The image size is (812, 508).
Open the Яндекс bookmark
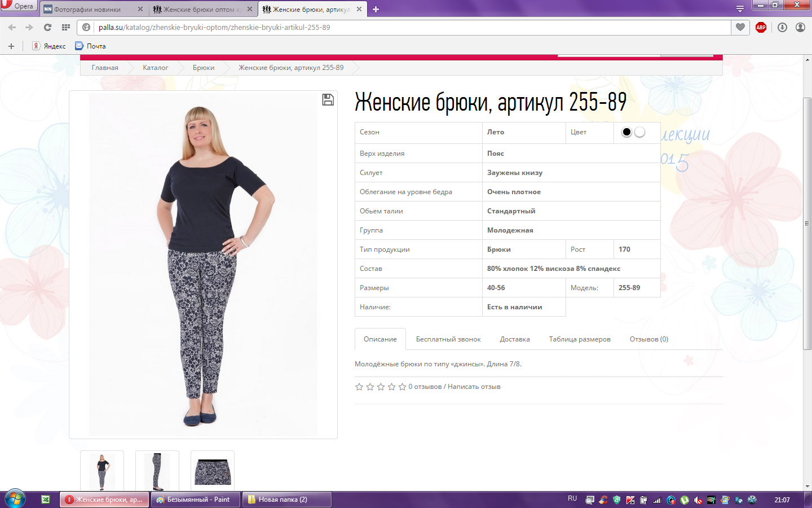(49, 46)
